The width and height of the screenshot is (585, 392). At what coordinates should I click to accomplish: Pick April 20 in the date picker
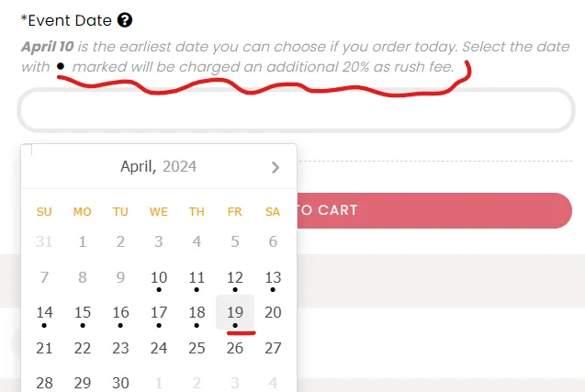coord(273,312)
